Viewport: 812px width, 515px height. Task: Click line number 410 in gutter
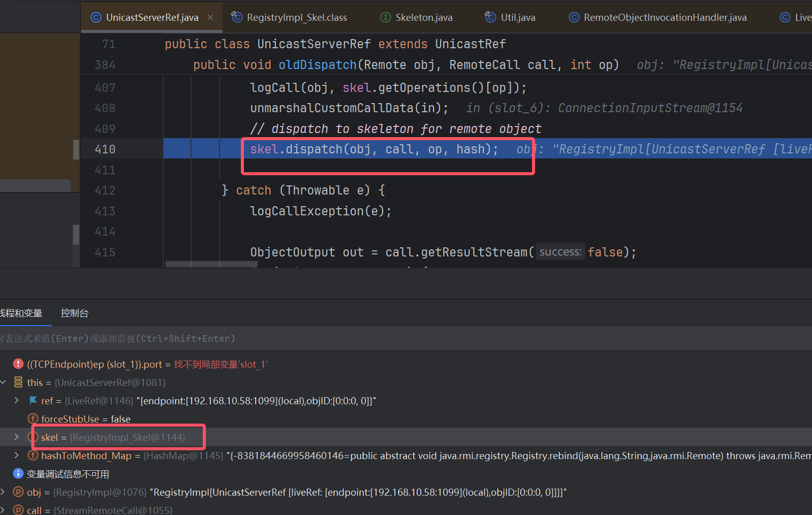[x=105, y=149]
